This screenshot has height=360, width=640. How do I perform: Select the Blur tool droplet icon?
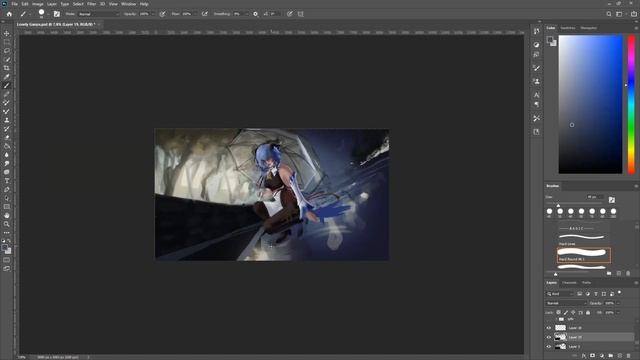click(x=7, y=155)
